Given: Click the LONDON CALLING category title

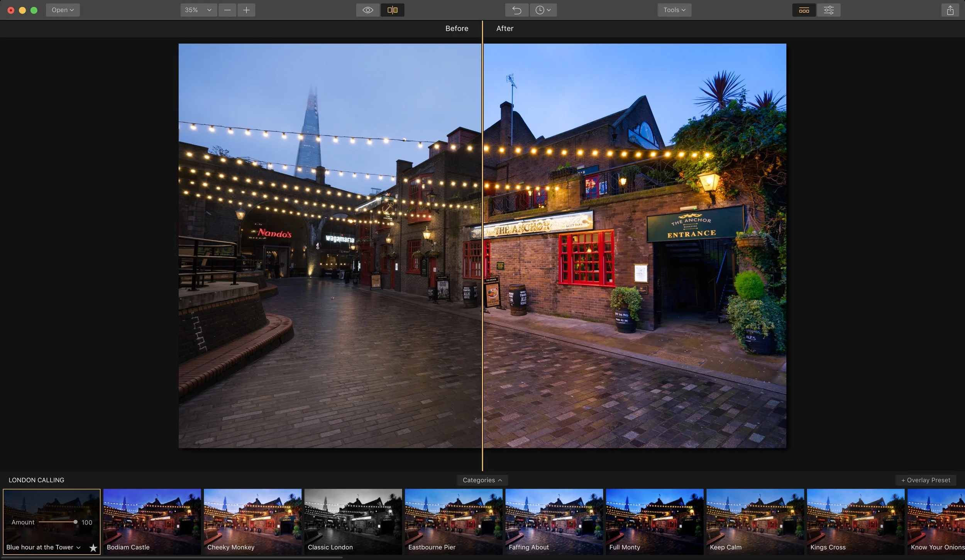Looking at the screenshot, I should [x=36, y=480].
